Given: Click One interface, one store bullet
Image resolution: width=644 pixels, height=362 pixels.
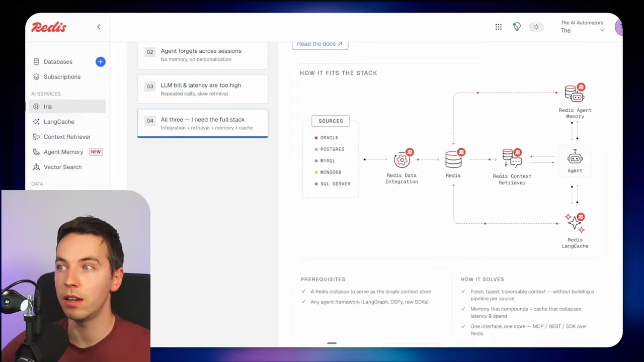Looking at the screenshot, I should (528, 330).
